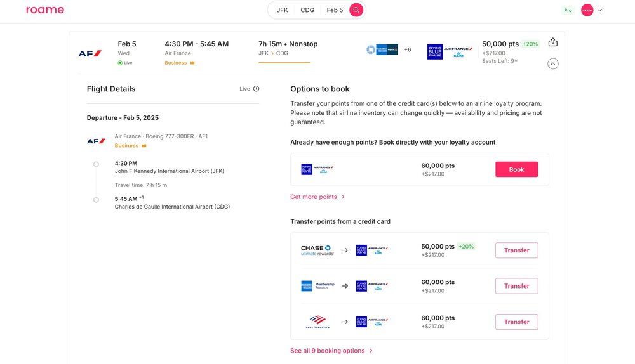Click the roame logo in header
This screenshot has width=635, height=364.
pos(45,10)
